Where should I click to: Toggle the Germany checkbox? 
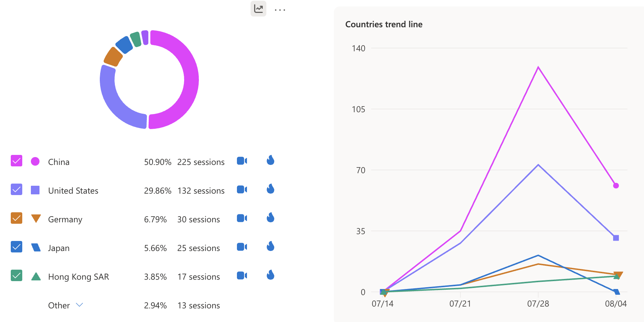point(17,218)
